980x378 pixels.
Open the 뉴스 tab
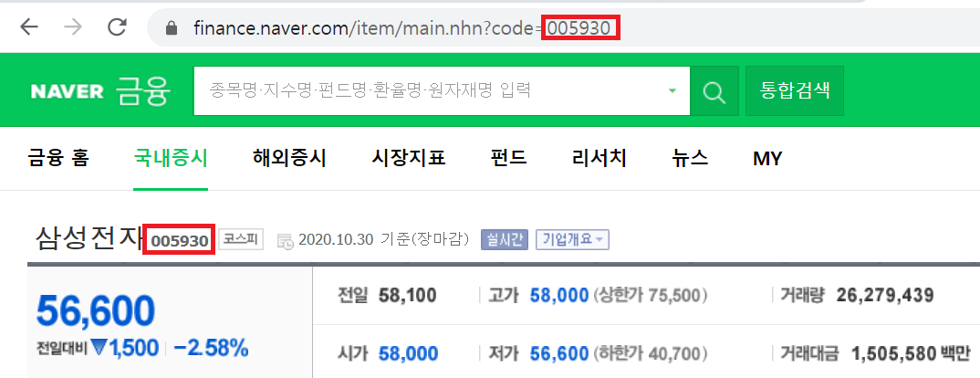[x=690, y=158]
